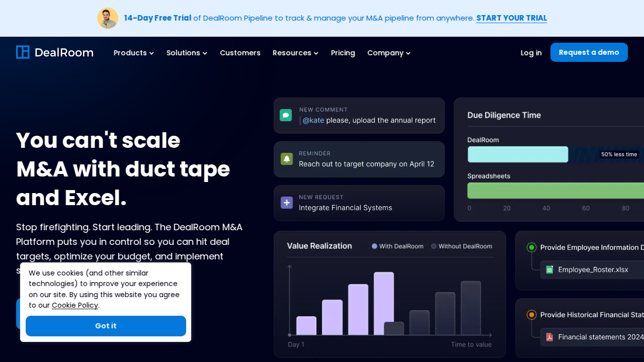Click the 'Due Diligence Time' card title
This screenshot has width=644, height=362.
point(504,115)
